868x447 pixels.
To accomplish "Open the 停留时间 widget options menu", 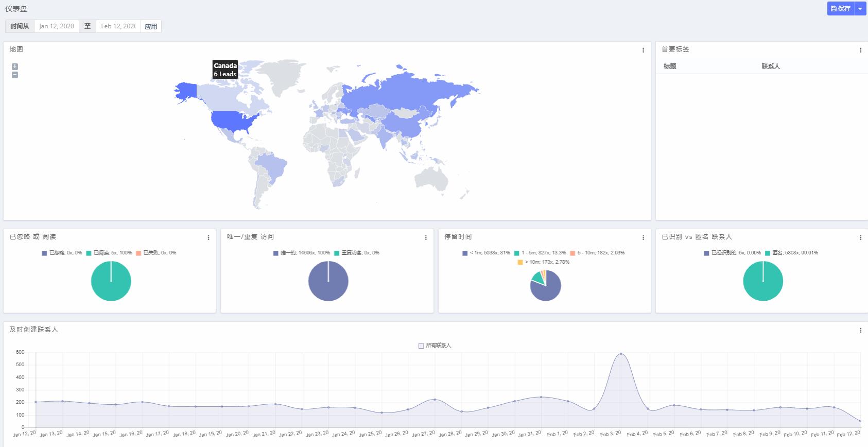I will click(x=643, y=238).
